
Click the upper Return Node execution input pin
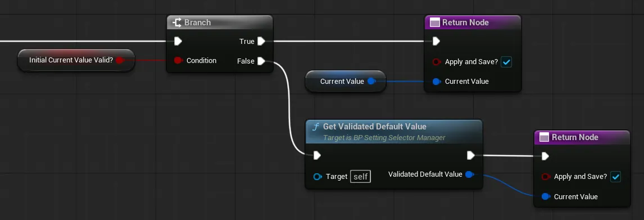click(x=436, y=41)
